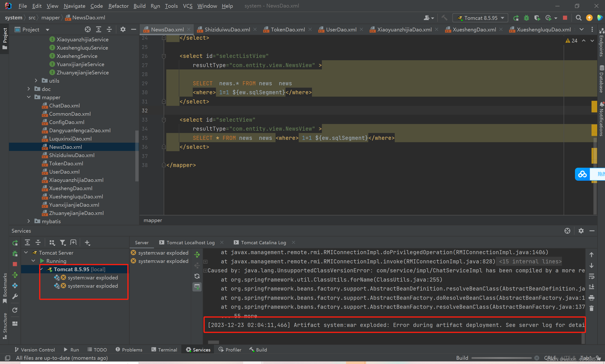Open UserDao.xml in the project tree
Viewport: 605px width, 364px height.
point(64,172)
